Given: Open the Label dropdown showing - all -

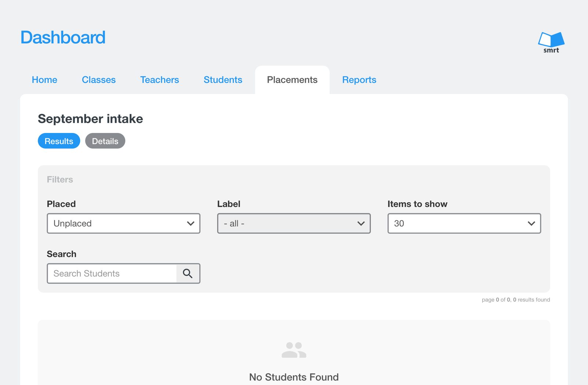Looking at the screenshot, I should pyautogui.click(x=294, y=223).
